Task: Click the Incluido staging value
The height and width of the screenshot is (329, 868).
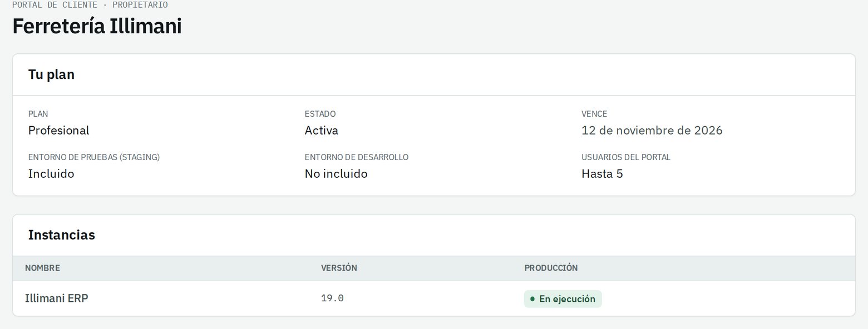Action: [51, 174]
